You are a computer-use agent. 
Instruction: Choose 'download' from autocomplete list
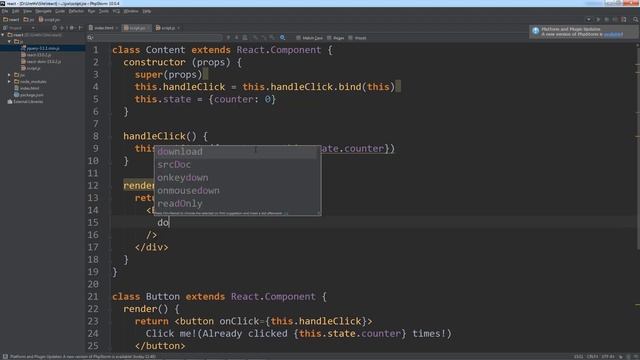click(237, 151)
